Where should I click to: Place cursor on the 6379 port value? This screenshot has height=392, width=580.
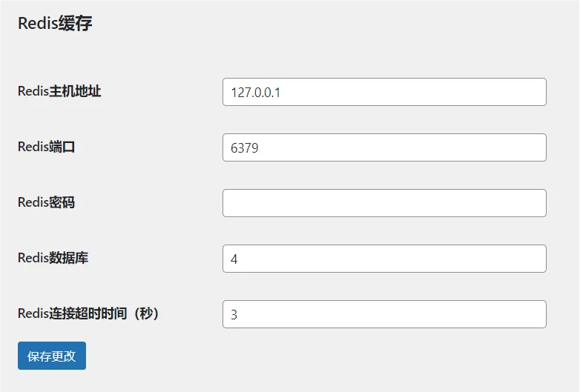[245, 148]
